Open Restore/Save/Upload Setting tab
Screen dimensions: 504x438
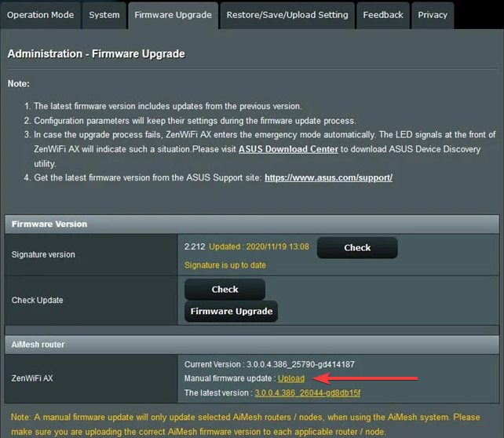(x=287, y=15)
